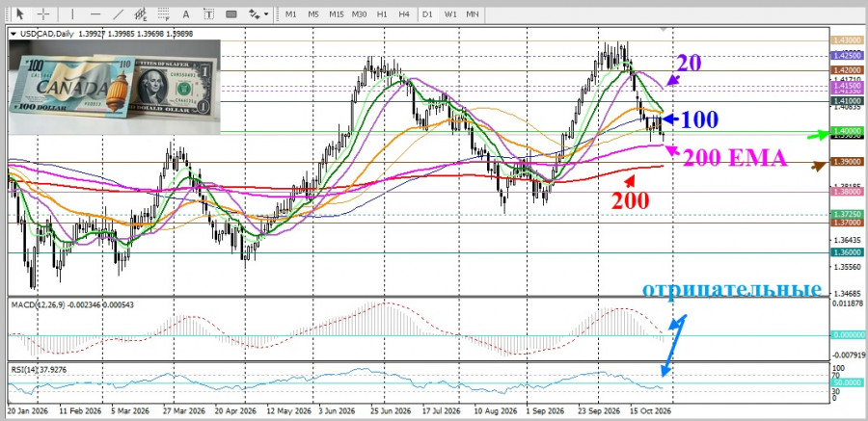Image resolution: width=868 pixels, height=421 pixels.
Task: Pick the text label tool
Action: point(208,13)
